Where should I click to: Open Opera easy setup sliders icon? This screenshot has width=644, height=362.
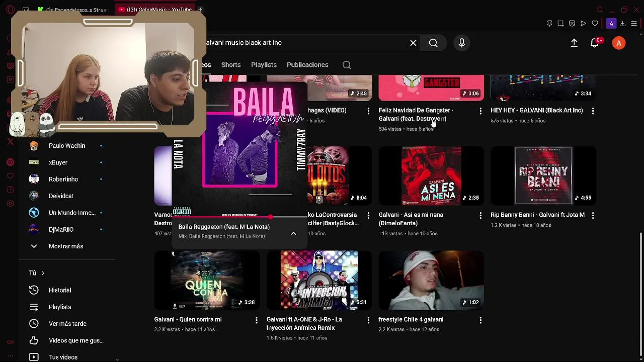(x=634, y=24)
